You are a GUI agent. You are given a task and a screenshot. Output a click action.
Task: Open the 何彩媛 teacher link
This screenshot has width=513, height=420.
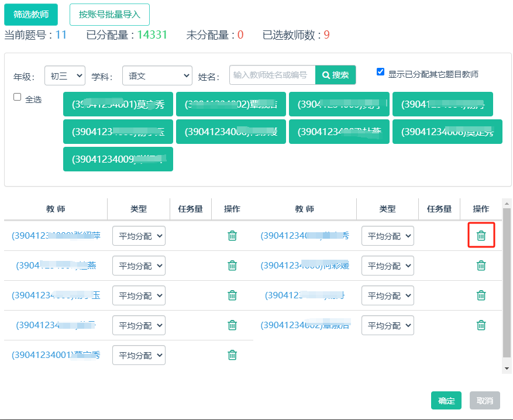point(305,266)
